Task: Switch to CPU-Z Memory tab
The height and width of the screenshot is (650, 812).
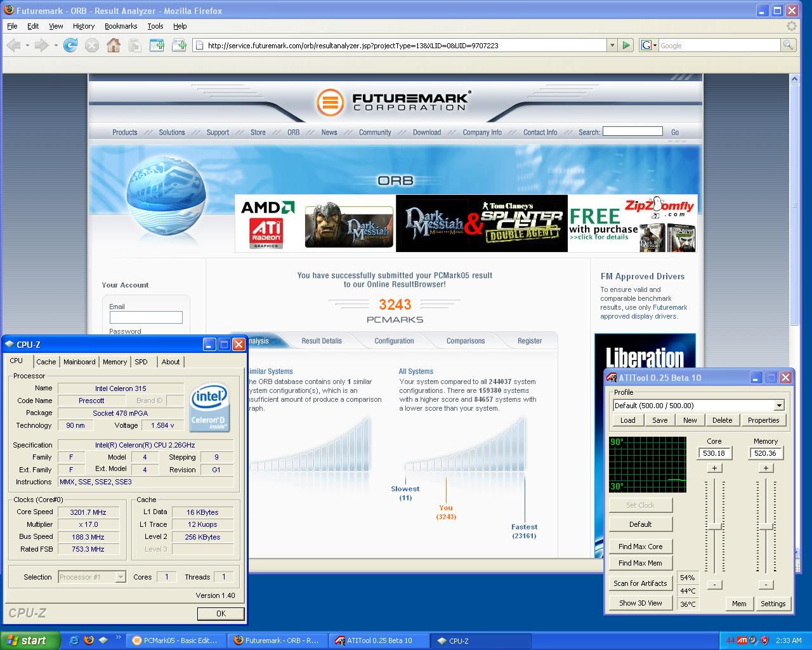Action: pyautogui.click(x=115, y=362)
